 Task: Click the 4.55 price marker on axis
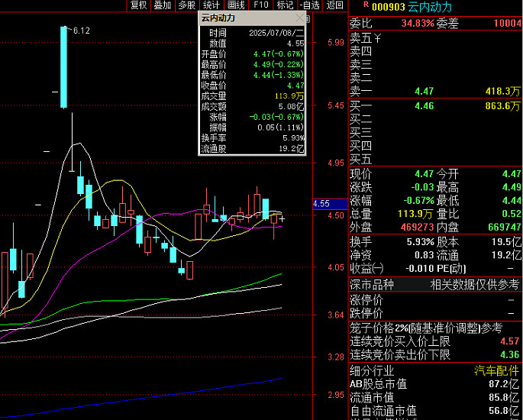pyautogui.click(x=321, y=204)
